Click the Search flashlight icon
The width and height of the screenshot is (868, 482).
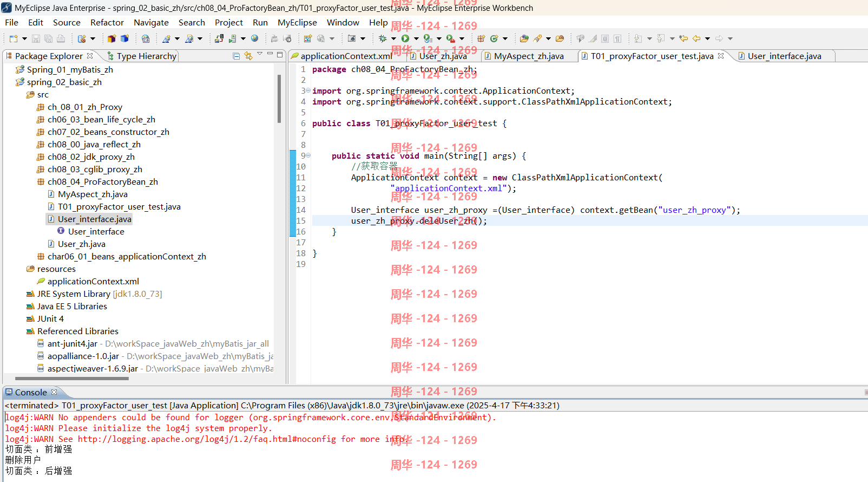(537, 38)
